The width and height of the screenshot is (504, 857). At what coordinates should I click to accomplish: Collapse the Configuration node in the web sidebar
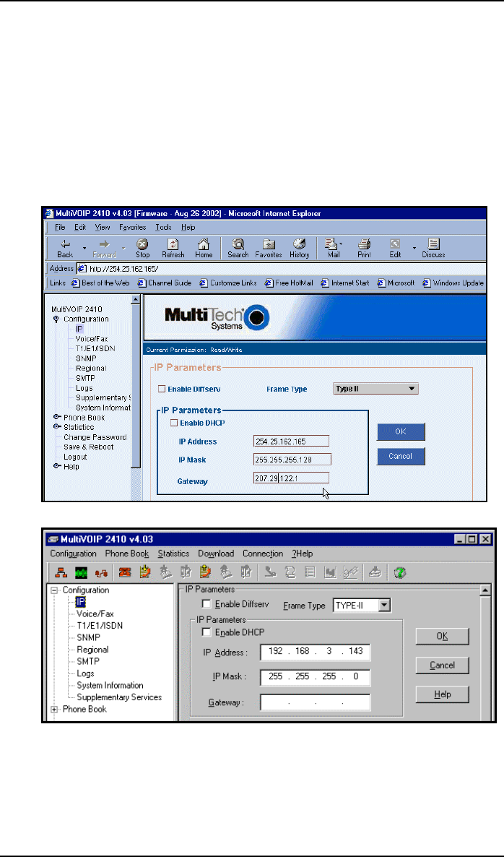(56, 319)
